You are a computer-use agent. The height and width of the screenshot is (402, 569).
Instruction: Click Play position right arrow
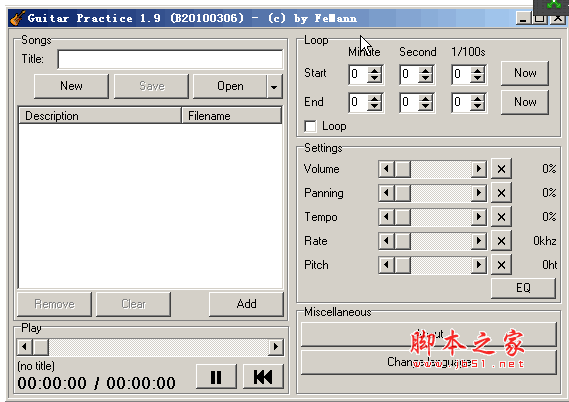pos(276,347)
